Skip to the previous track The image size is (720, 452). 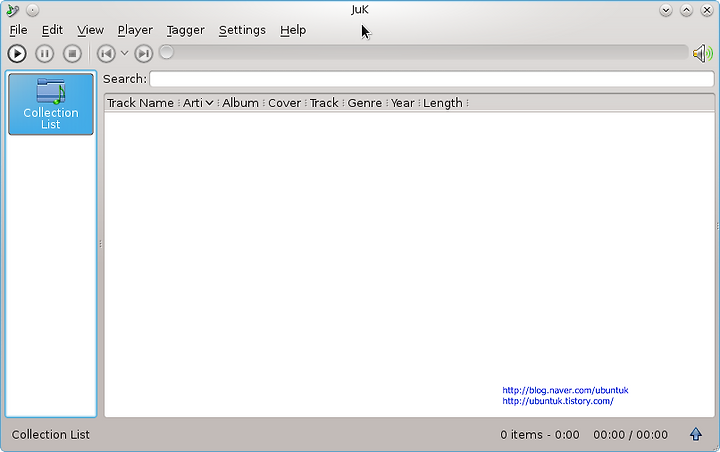(x=106, y=54)
